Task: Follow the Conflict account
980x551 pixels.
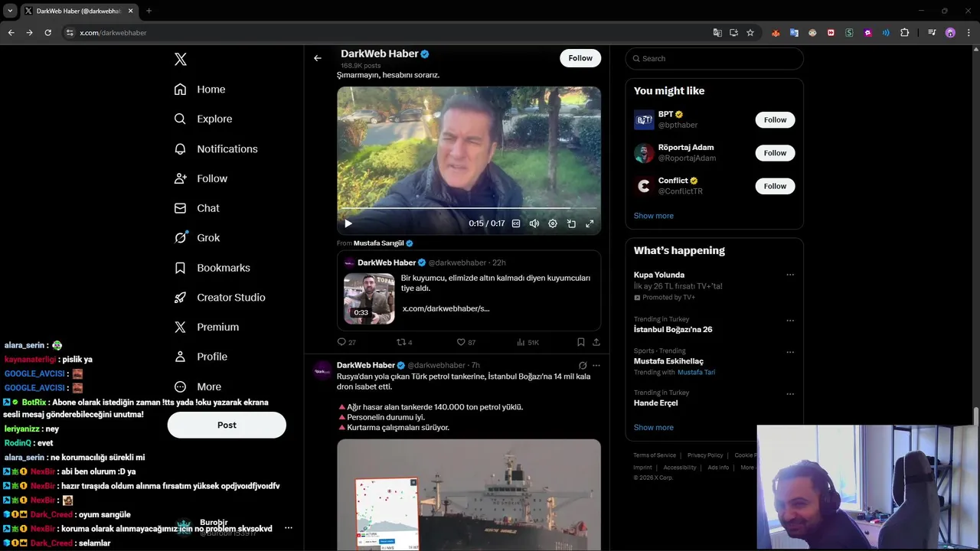Action: click(775, 186)
